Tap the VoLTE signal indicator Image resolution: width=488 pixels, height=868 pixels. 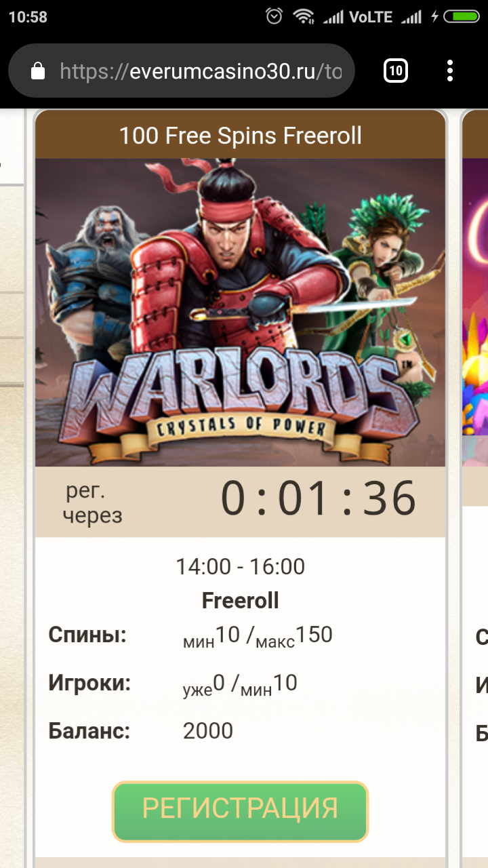point(371,17)
